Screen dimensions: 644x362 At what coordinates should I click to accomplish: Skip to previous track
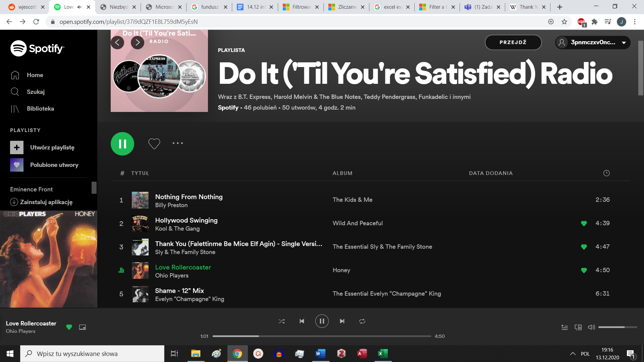pyautogui.click(x=302, y=321)
